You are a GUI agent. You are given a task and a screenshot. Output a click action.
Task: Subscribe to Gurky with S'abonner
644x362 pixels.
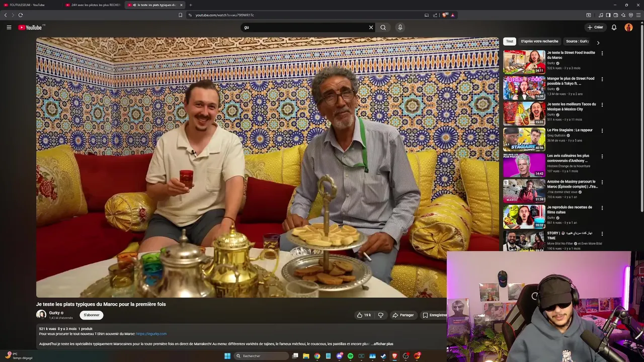point(92,315)
